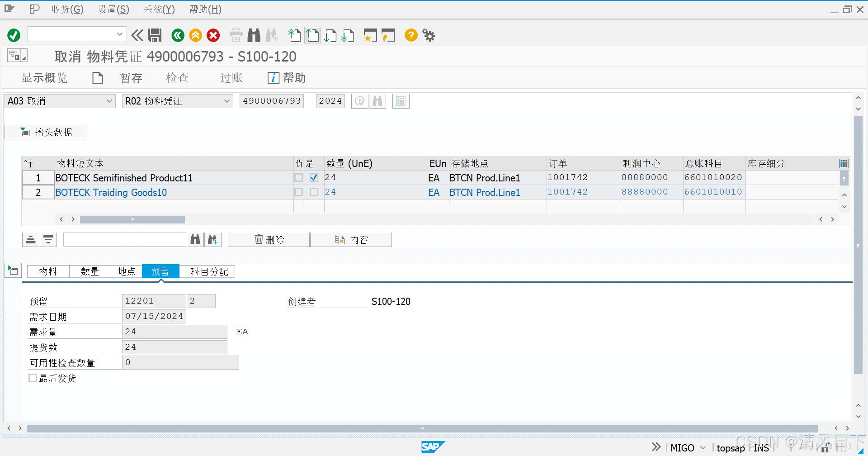868x456 pixels.
Task: Toggle the 是 checkbox in row 1
Action: (314, 178)
